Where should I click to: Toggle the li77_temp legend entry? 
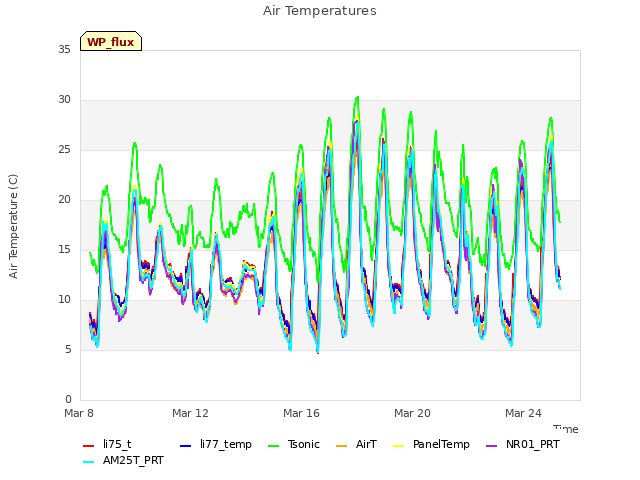point(216,444)
